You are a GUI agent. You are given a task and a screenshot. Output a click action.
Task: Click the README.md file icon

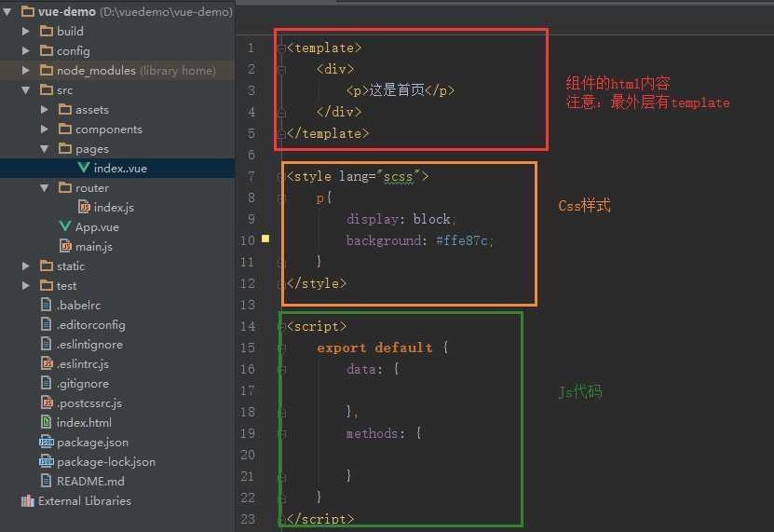click(x=46, y=481)
